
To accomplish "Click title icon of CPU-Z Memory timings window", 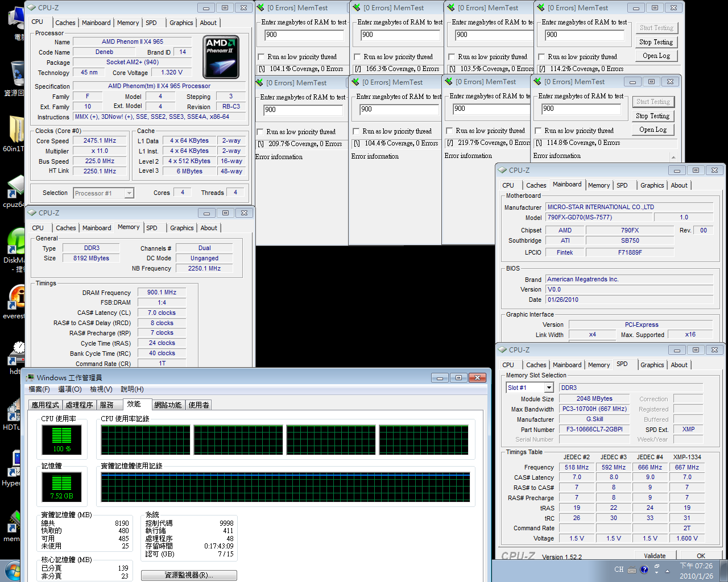I will (x=32, y=213).
